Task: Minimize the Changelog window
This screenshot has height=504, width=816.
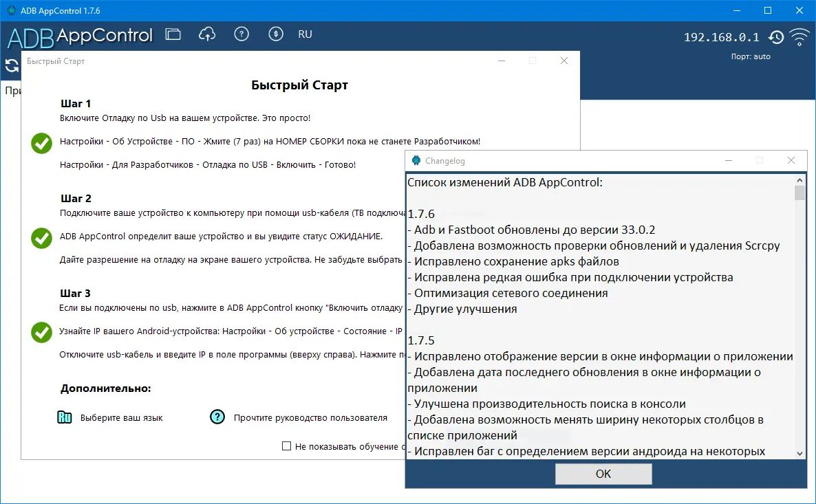Action: [729, 160]
